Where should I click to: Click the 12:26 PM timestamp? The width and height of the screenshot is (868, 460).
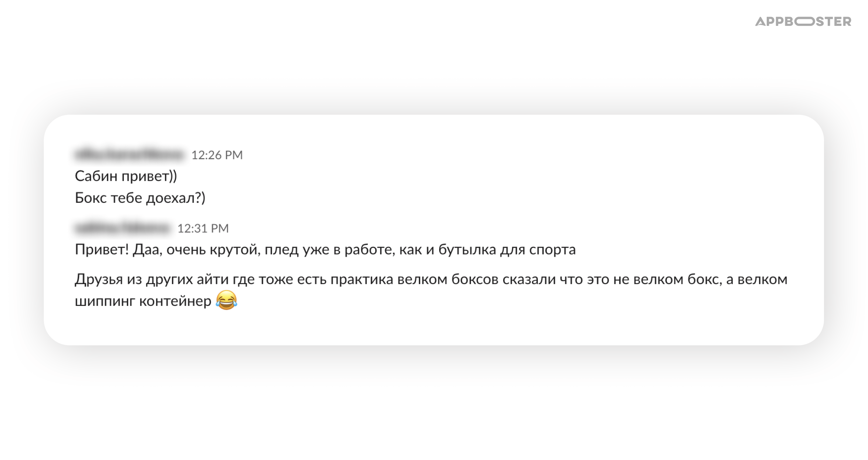(217, 155)
